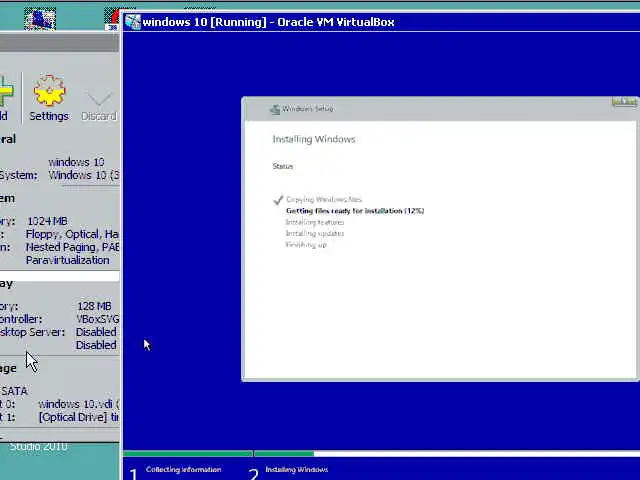Click the 'Installing Windows' heading
This screenshot has height=480, width=640.
click(314, 139)
